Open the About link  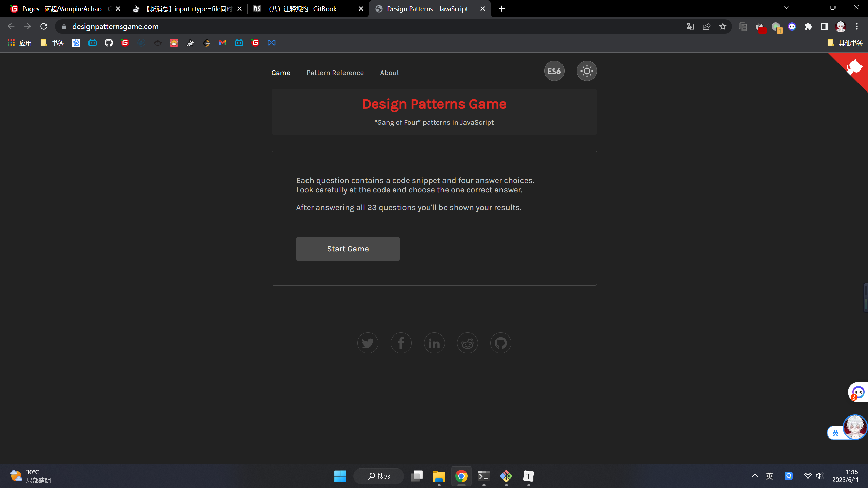[390, 73]
